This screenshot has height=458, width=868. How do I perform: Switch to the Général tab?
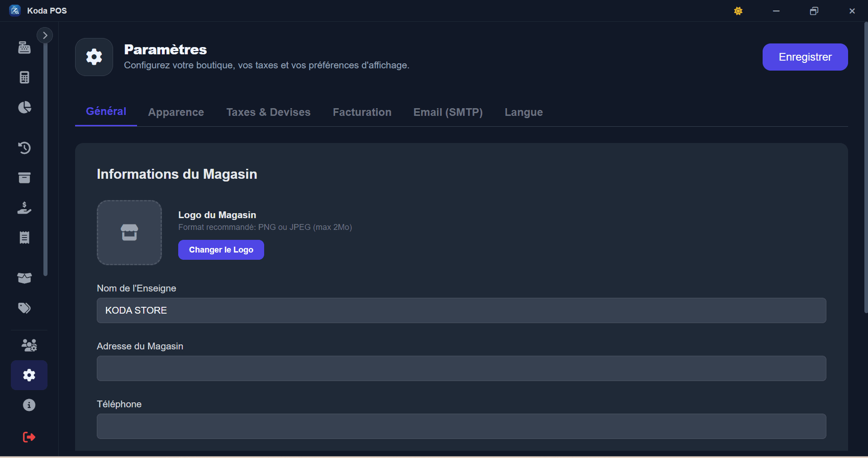106,111
